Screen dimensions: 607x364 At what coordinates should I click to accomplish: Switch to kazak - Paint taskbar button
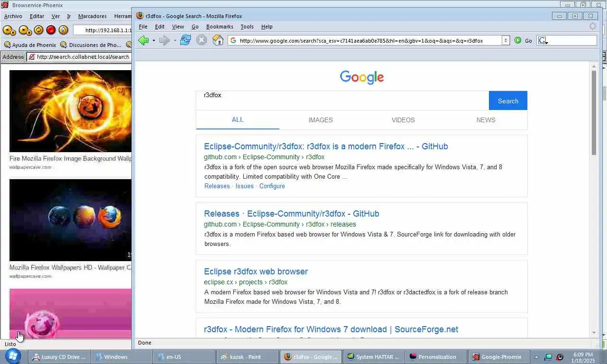(247, 357)
